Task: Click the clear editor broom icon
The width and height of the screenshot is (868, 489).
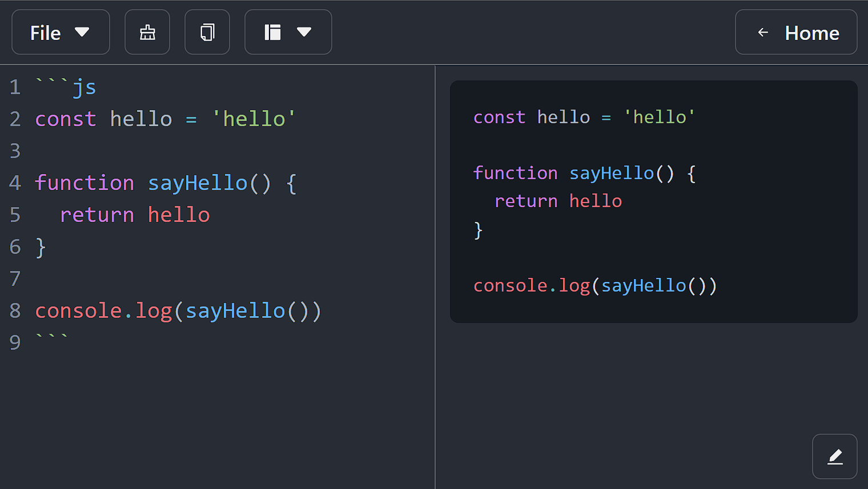Action: point(147,33)
